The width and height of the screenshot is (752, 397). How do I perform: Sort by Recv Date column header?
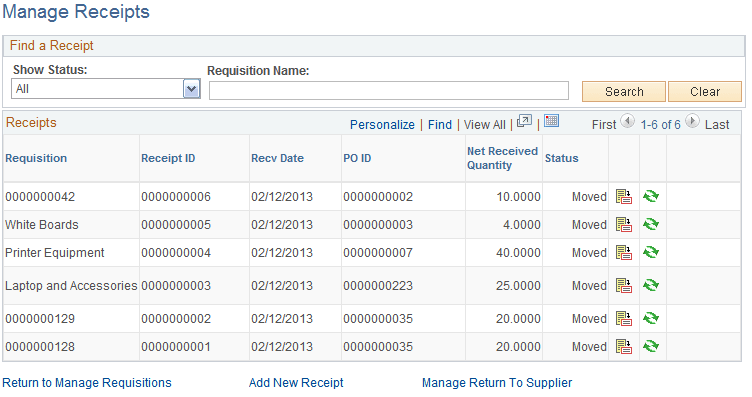pos(277,158)
